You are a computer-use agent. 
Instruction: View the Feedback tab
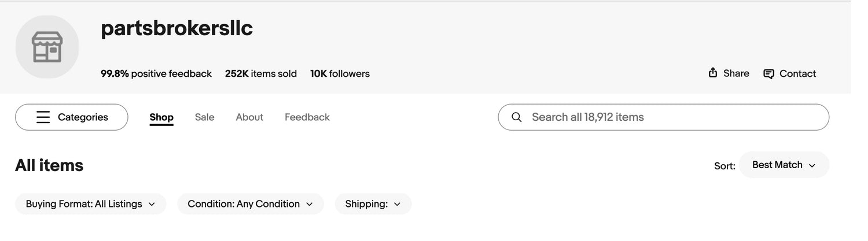307,117
